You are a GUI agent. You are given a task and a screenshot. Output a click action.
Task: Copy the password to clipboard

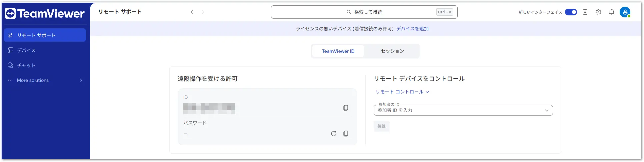point(346,134)
